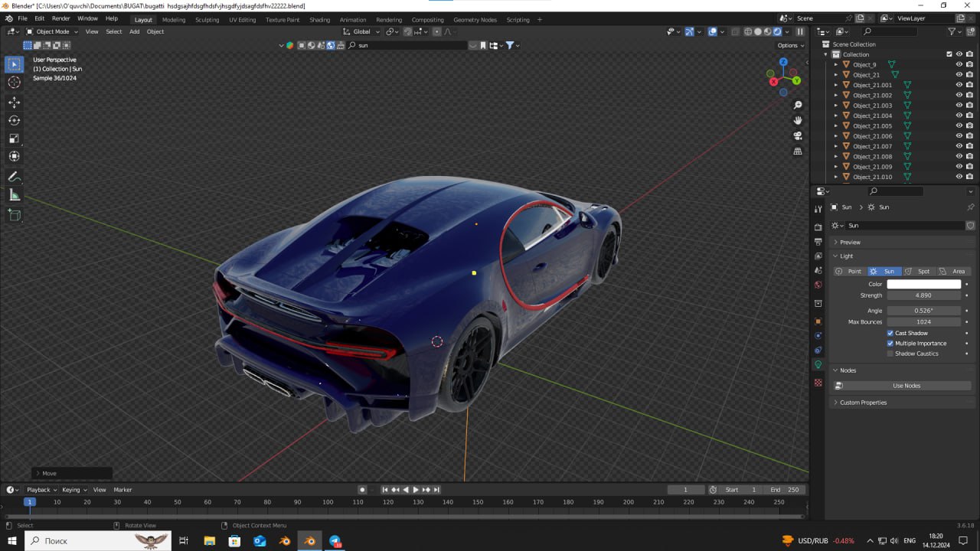Select the Annotate pencil tool
The image size is (980, 551).
[x=14, y=177]
